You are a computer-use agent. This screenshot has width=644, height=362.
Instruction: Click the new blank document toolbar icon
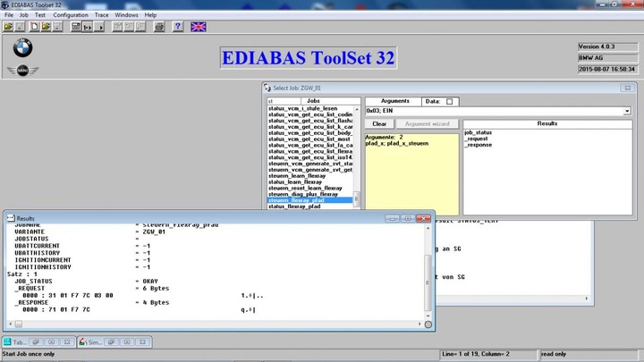click(35, 27)
